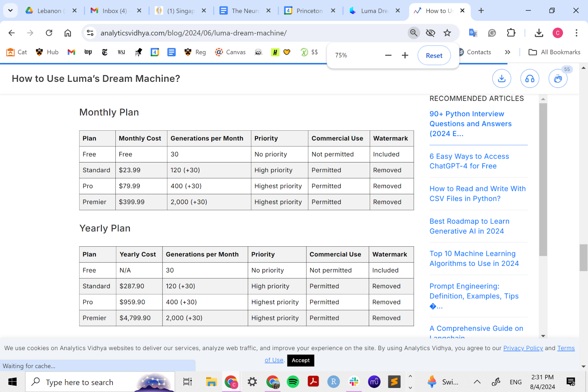Close the Luma Dre tab
Image resolution: width=588 pixels, height=392 pixels.
click(398, 11)
